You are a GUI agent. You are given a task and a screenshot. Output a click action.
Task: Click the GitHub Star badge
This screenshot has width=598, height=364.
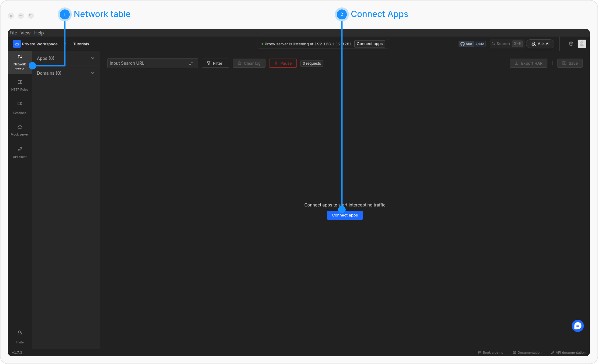coord(472,44)
